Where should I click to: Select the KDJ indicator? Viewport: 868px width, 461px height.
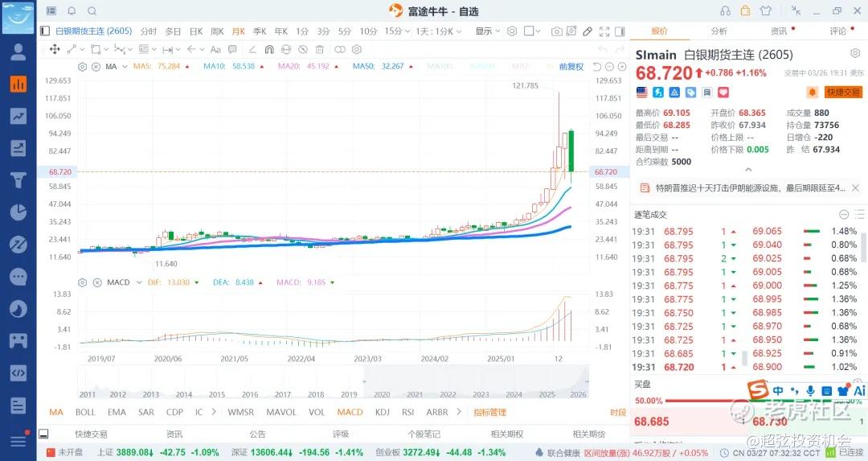pos(383,412)
